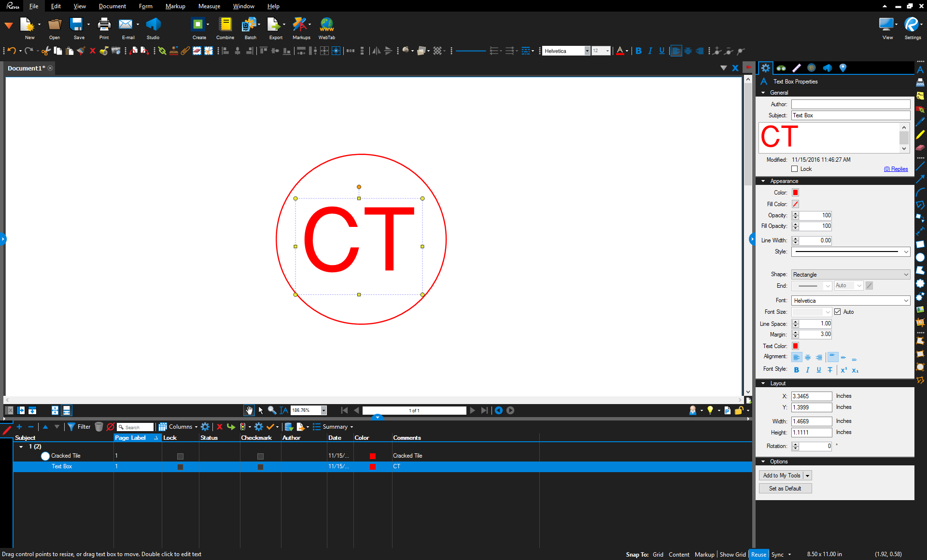
Task: Click Add to My Tools button
Action: (x=783, y=475)
